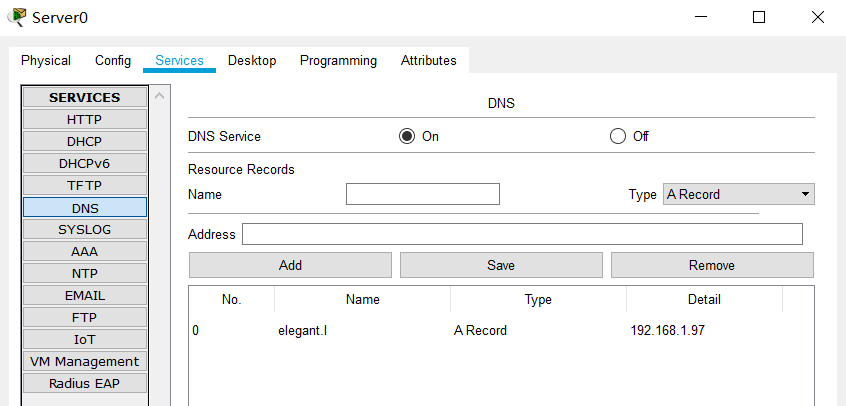
Task: Turn DNS Service off
Action: coord(617,136)
